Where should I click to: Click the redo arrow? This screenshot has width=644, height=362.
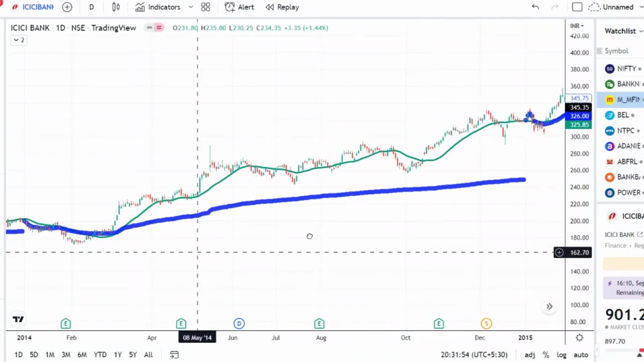point(555,7)
